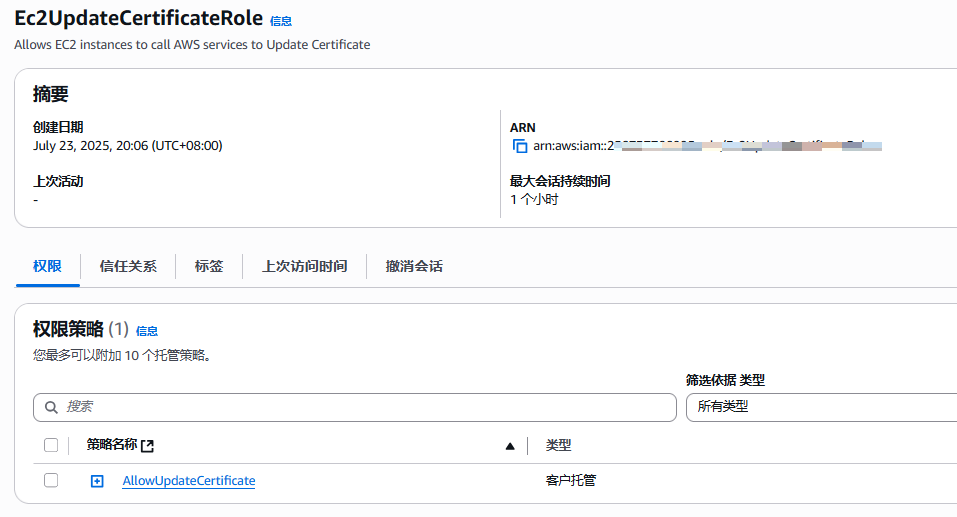Open the 上次访问时间 tab
The image size is (957, 517).
coord(305,266)
